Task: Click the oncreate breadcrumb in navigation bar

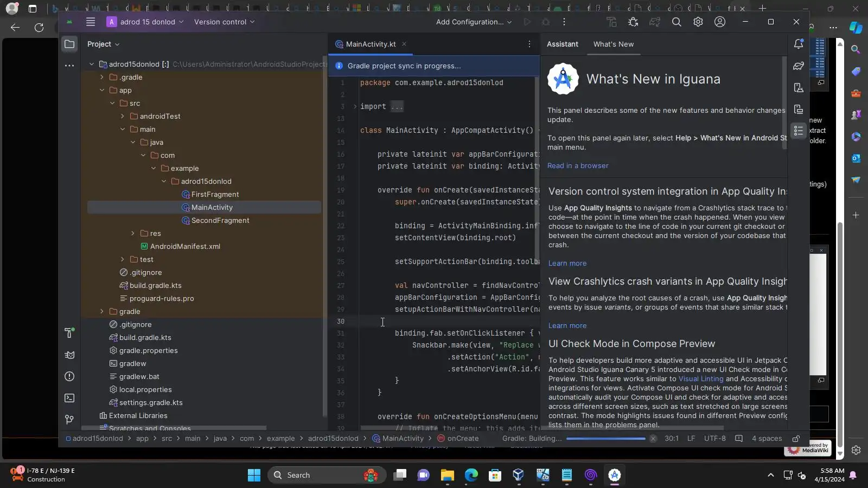Action: pyautogui.click(x=458, y=439)
